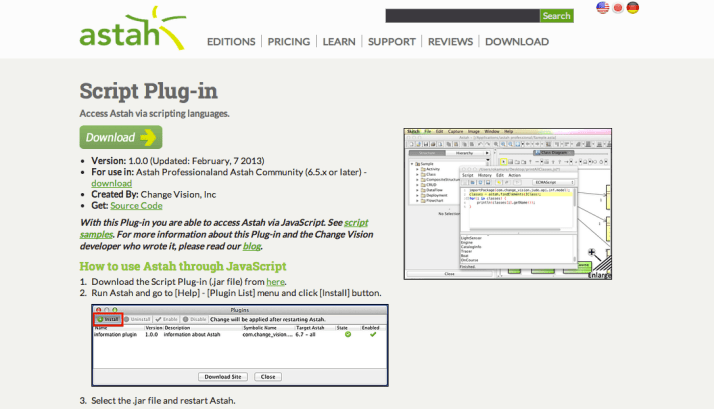Viewport: 714px width, 409px height.
Task: Open the REVIEWS menu
Action: tap(450, 42)
